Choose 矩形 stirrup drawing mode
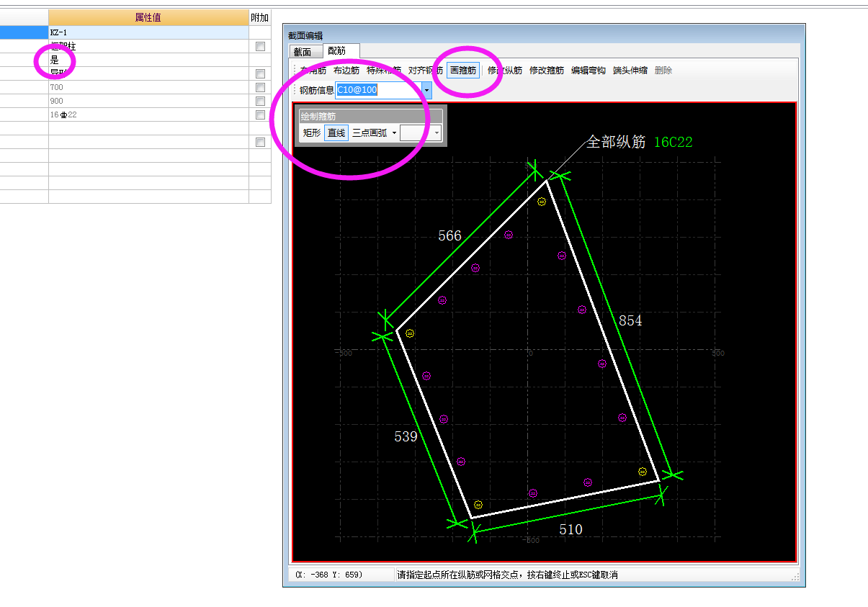This screenshot has height=607, width=868. point(312,133)
